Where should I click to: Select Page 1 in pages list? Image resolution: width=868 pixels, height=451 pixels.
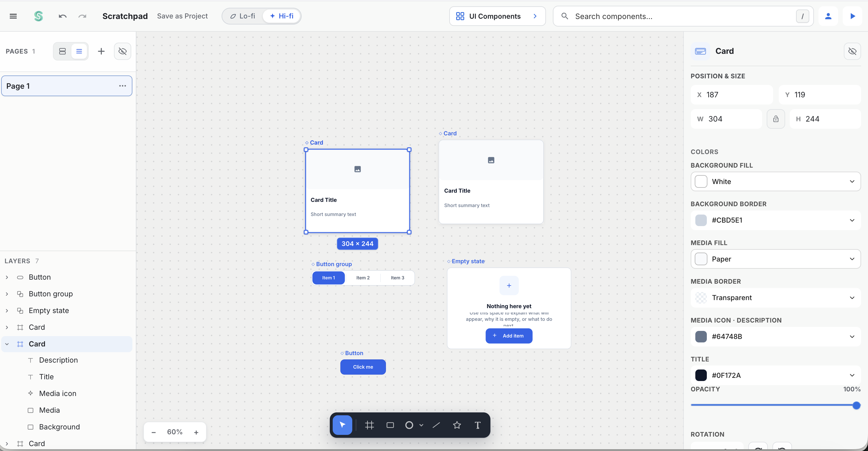click(67, 86)
